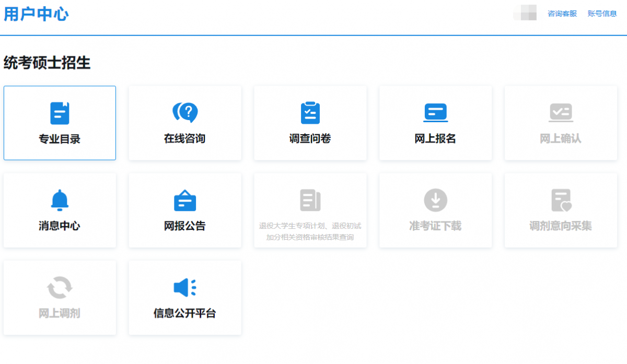The width and height of the screenshot is (627, 364).
Task: Click the 信息公开平台 speaker icon
Action: click(185, 288)
